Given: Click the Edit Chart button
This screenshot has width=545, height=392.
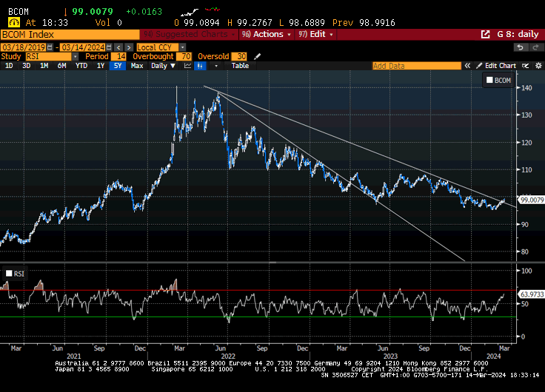Looking at the screenshot, I should pos(496,66).
